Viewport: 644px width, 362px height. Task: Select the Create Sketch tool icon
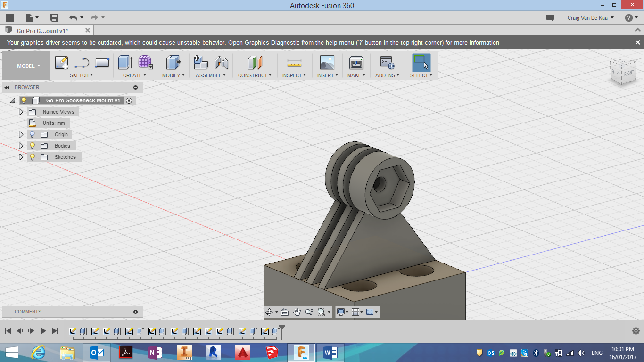[x=62, y=63]
